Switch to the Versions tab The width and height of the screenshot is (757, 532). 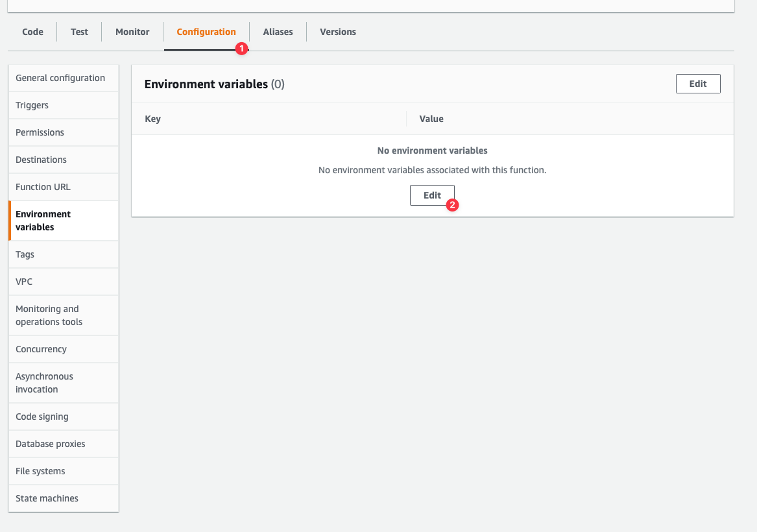pos(338,32)
